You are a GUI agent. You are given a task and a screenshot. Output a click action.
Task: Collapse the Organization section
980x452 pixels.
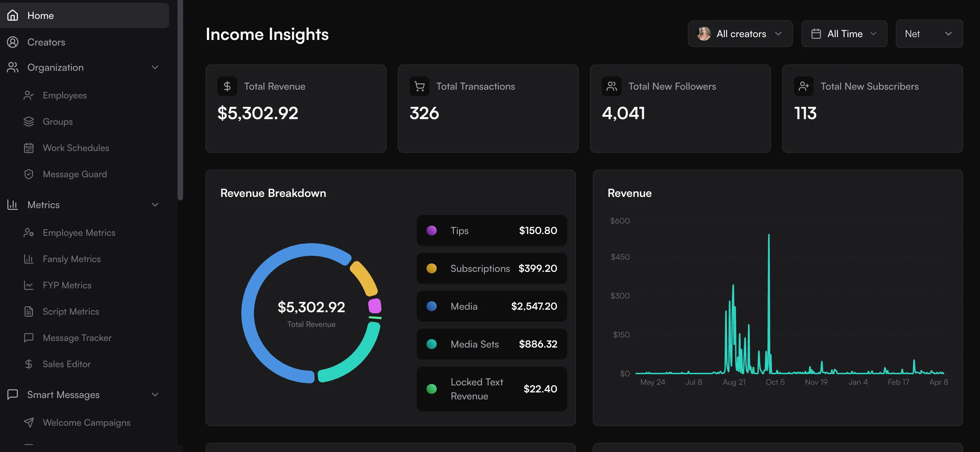(x=155, y=67)
